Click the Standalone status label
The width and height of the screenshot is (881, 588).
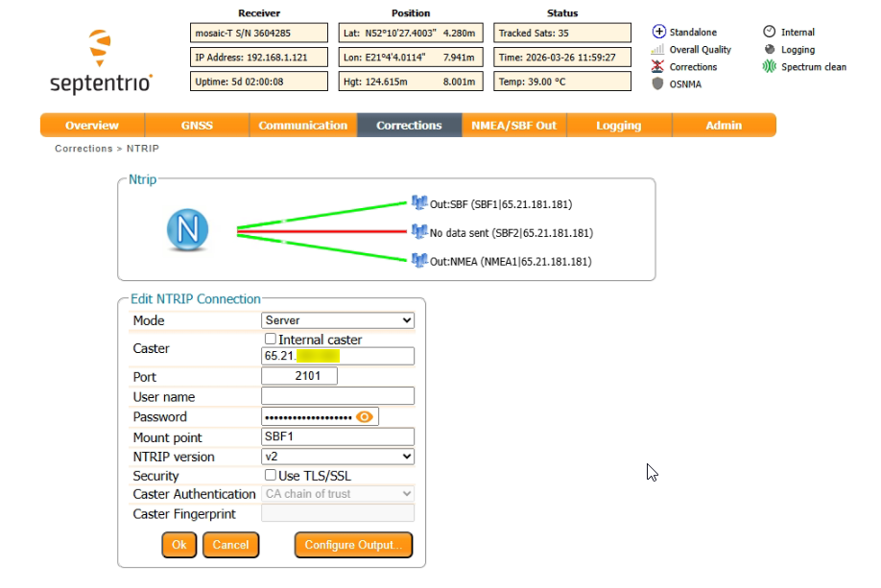tap(693, 32)
